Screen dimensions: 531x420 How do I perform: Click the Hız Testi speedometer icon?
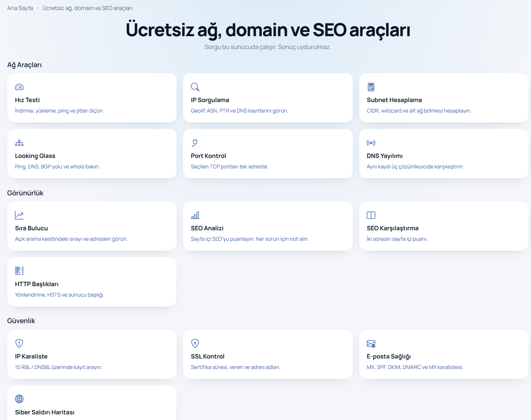19,87
